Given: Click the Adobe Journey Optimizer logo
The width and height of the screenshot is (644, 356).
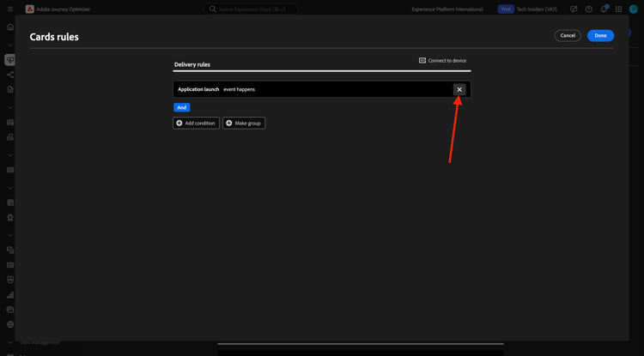Looking at the screenshot, I should tap(29, 9).
